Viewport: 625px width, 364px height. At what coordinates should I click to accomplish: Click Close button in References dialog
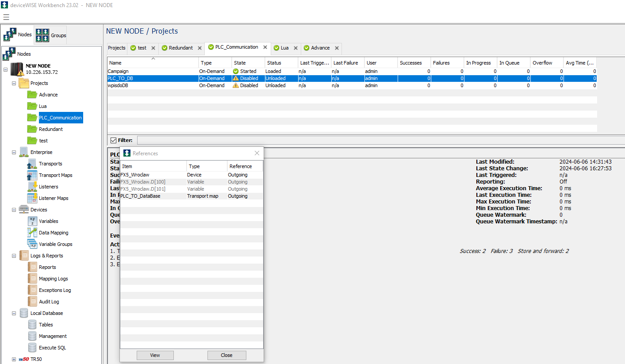pyautogui.click(x=226, y=355)
